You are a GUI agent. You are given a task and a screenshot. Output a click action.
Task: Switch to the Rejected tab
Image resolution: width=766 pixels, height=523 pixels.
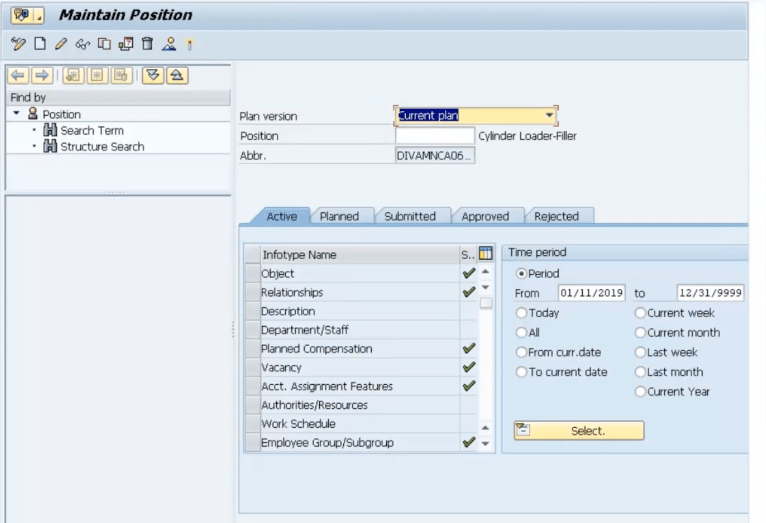(556, 216)
